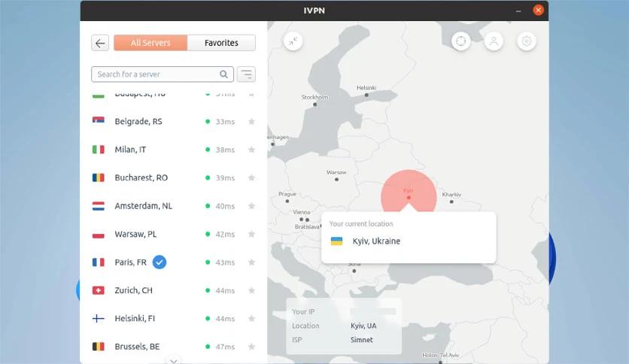This screenshot has height=364, width=629.
Task: Click the France flag icon
Action: pyautogui.click(x=99, y=262)
